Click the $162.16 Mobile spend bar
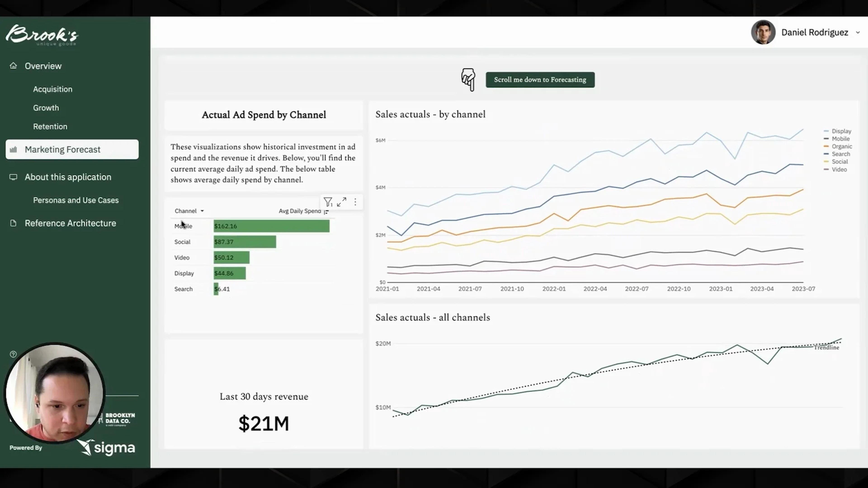The height and width of the screenshot is (488, 868). point(271,226)
